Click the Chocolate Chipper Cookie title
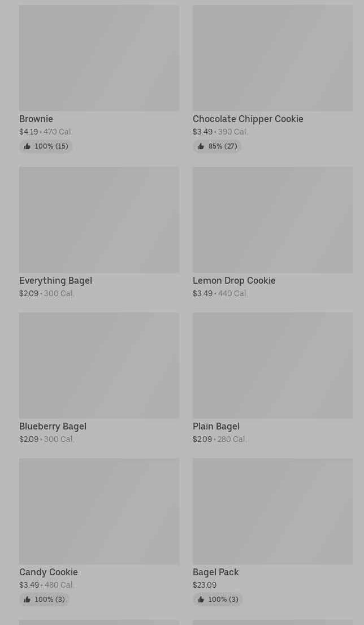Image resolution: width=364 pixels, height=625 pixels. click(248, 119)
